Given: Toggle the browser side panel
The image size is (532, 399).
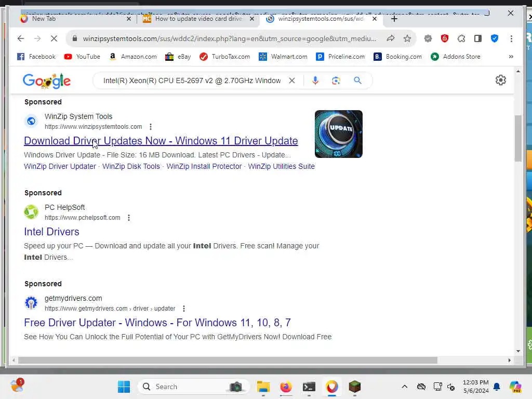Looking at the screenshot, I should coord(478,38).
